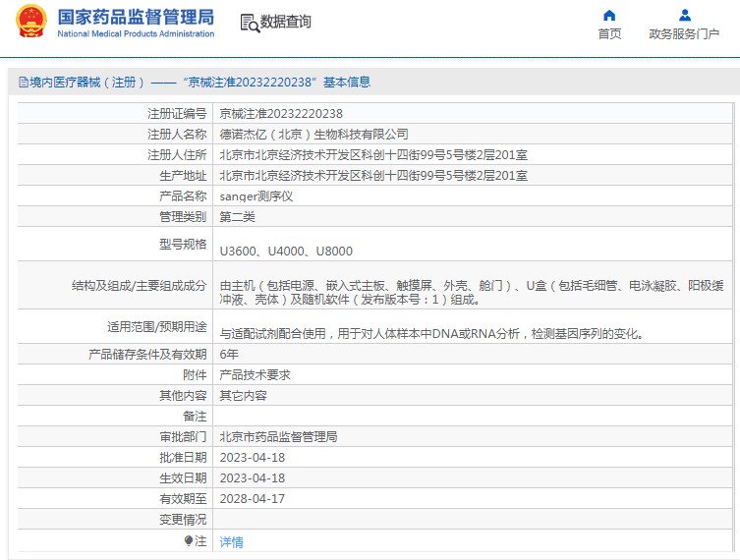Click the expiry date 2028-04-17

(252, 498)
